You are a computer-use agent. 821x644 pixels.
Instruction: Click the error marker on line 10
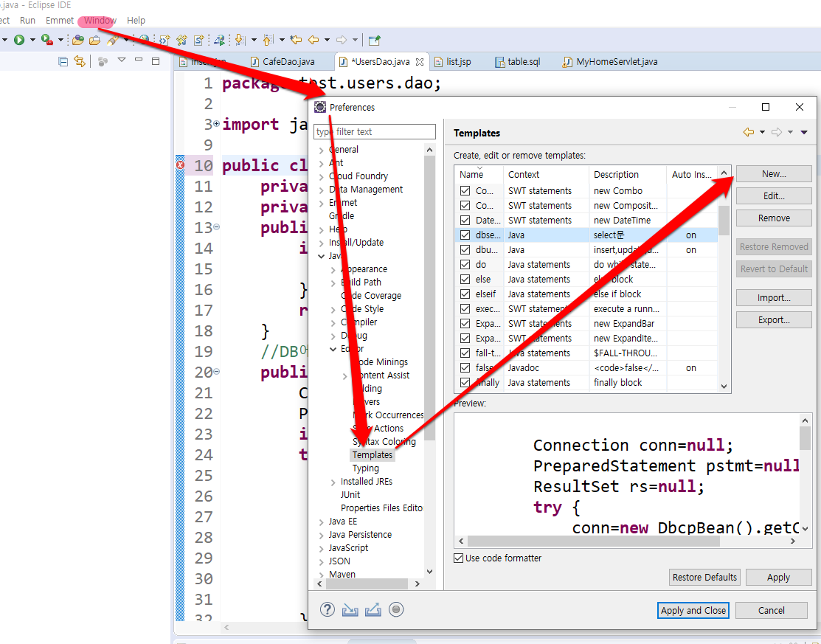180,165
